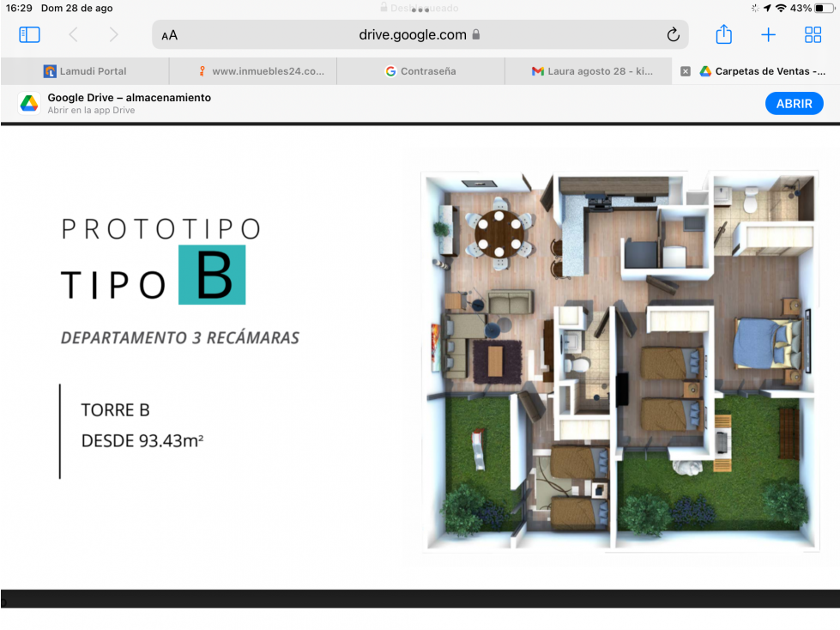Add a new tab with plus icon

[768, 35]
